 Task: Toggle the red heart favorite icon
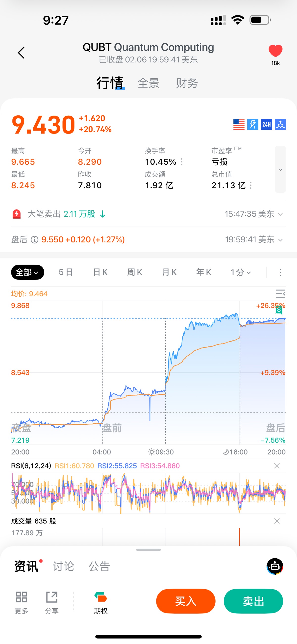[x=275, y=51]
